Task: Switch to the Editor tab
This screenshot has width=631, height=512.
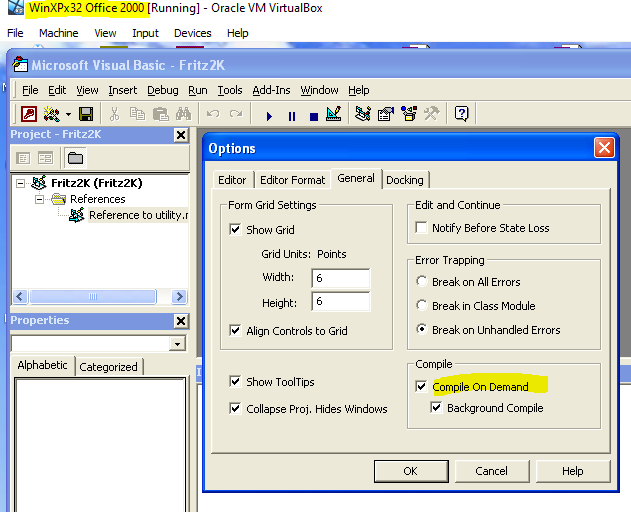Action: (x=232, y=180)
